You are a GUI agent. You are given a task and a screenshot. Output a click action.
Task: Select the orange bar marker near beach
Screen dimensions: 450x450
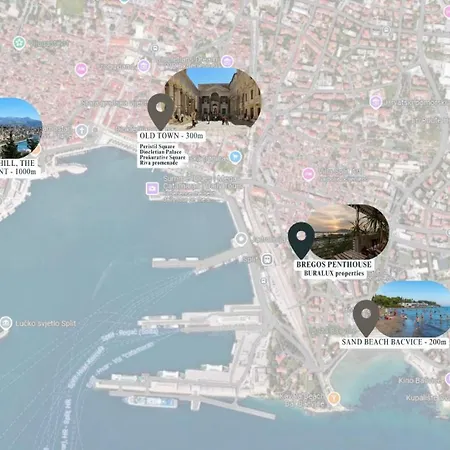click(334, 398)
